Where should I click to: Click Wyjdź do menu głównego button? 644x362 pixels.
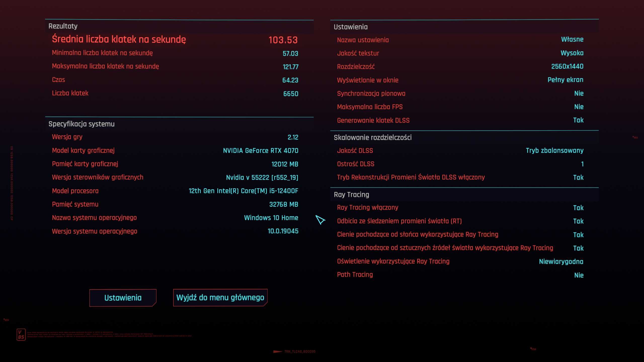(220, 297)
